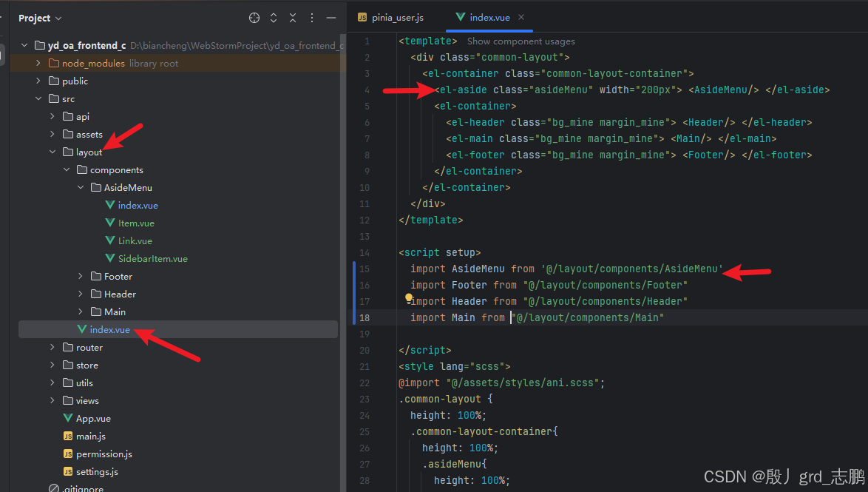
Task: Collapse the AsideMenu folder
Action: 81,187
